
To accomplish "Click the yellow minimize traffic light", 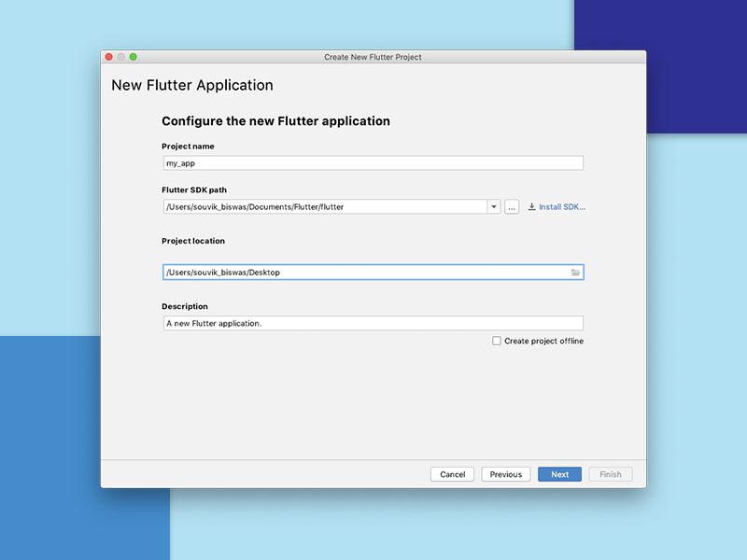I will click(122, 56).
